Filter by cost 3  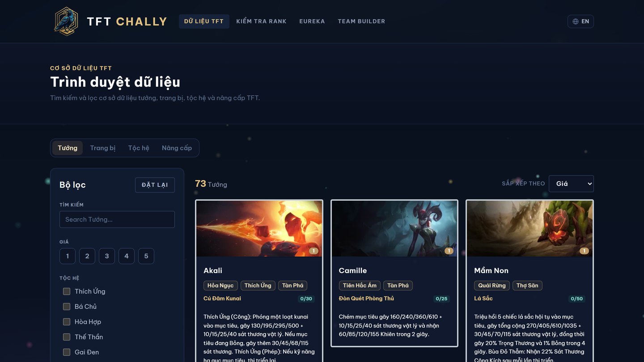[x=107, y=256]
